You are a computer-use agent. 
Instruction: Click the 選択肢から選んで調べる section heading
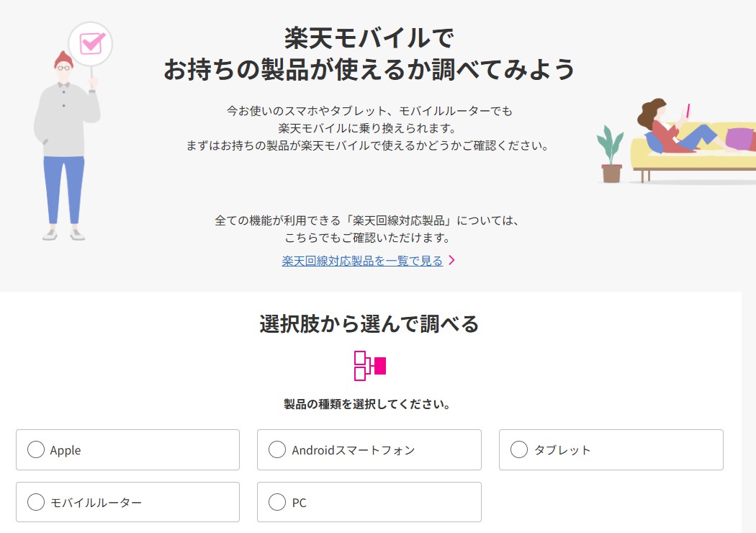pos(369,324)
